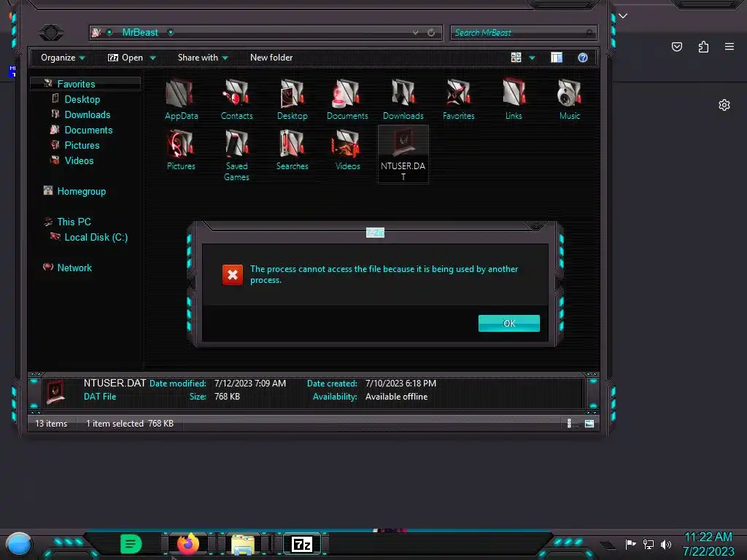
Task: Expand the Organize dropdown menu
Action: pyautogui.click(x=63, y=58)
